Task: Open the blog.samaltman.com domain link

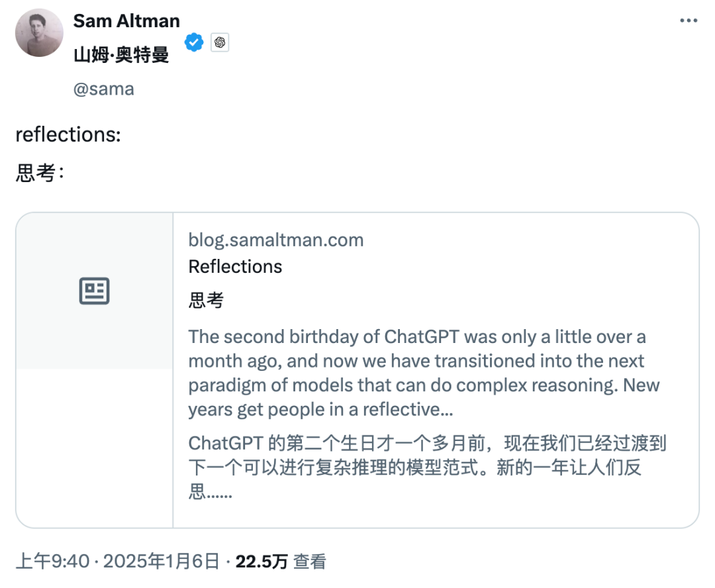Action: click(x=276, y=240)
